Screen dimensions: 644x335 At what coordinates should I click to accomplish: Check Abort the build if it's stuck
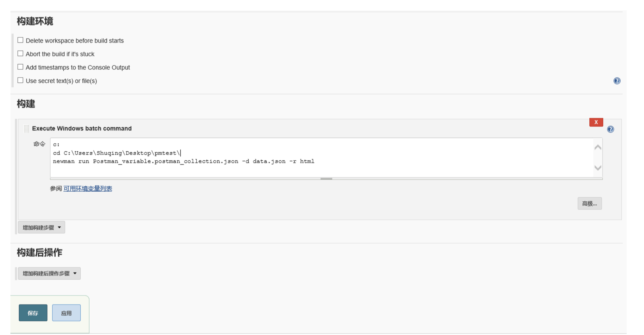21,54
